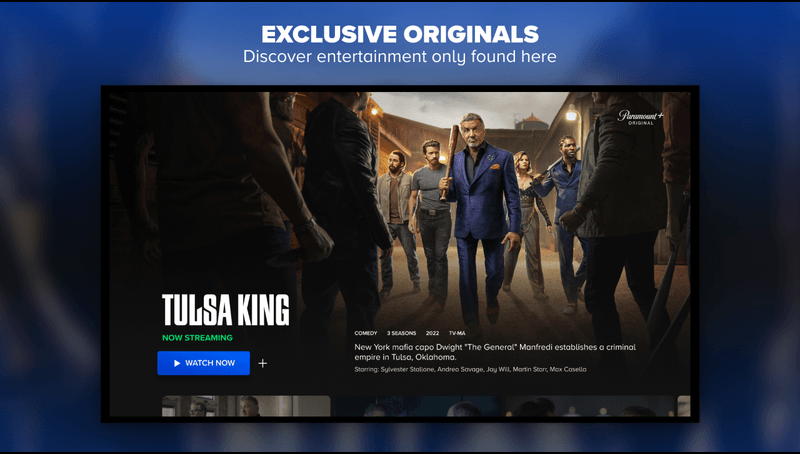Click the 2022 release year tag
The height and width of the screenshot is (454, 800).
pyautogui.click(x=432, y=333)
